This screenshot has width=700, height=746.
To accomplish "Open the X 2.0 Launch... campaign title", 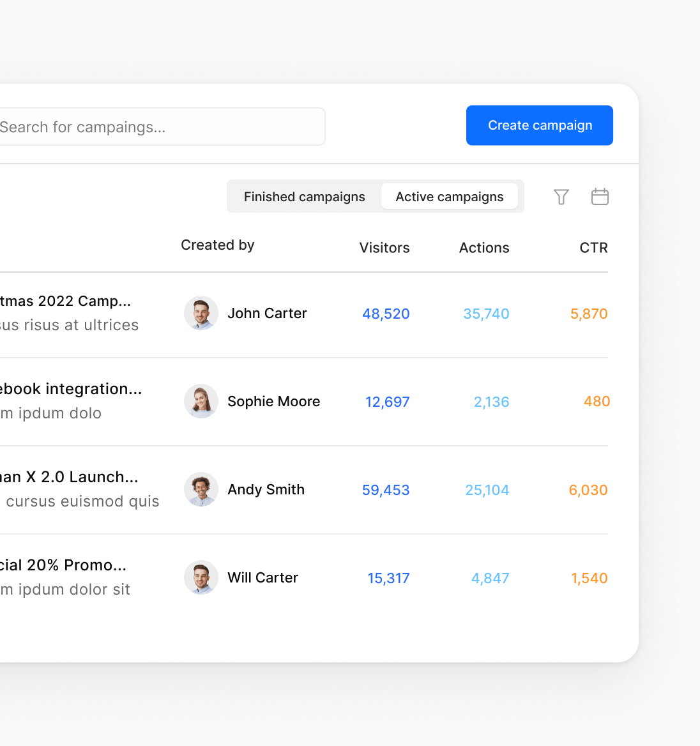I will click(82, 476).
